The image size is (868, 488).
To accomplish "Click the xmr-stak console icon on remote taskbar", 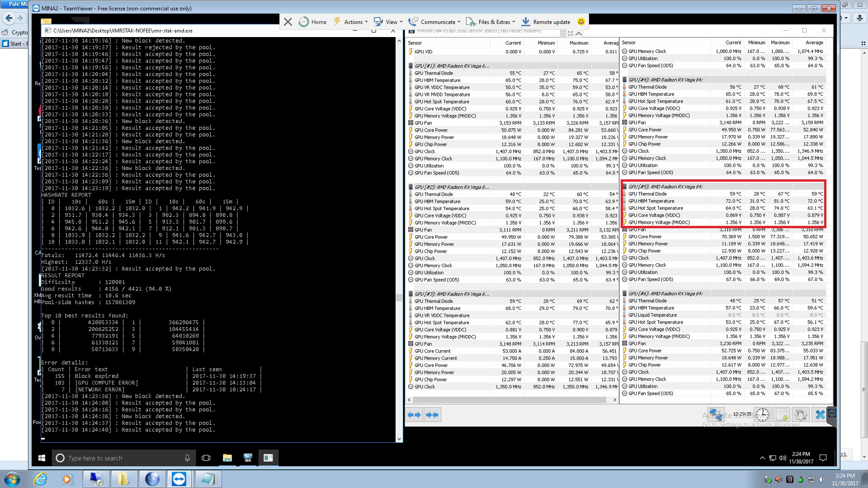I will (x=268, y=458).
